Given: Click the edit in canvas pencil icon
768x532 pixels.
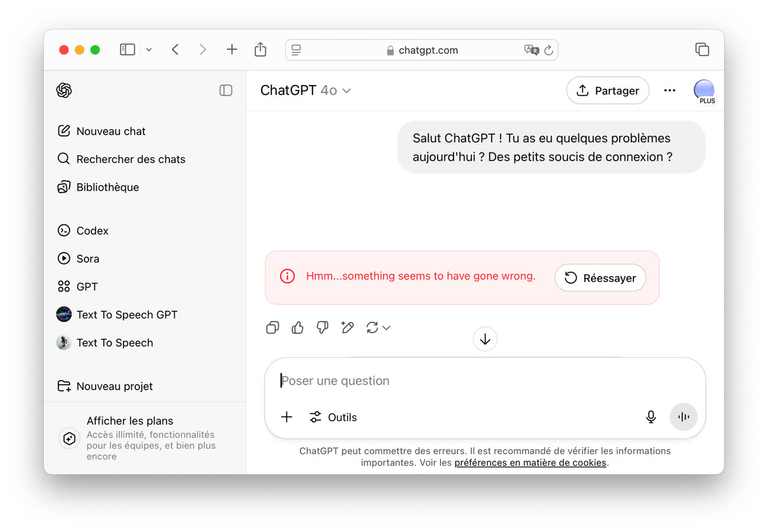Looking at the screenshot, I should tap(347, 328).
